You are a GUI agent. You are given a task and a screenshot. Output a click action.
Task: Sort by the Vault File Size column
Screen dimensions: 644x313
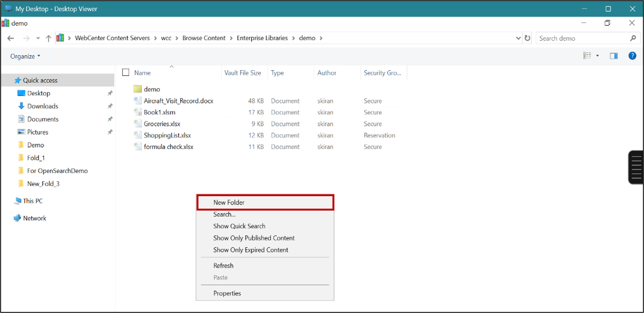point(242,73)
